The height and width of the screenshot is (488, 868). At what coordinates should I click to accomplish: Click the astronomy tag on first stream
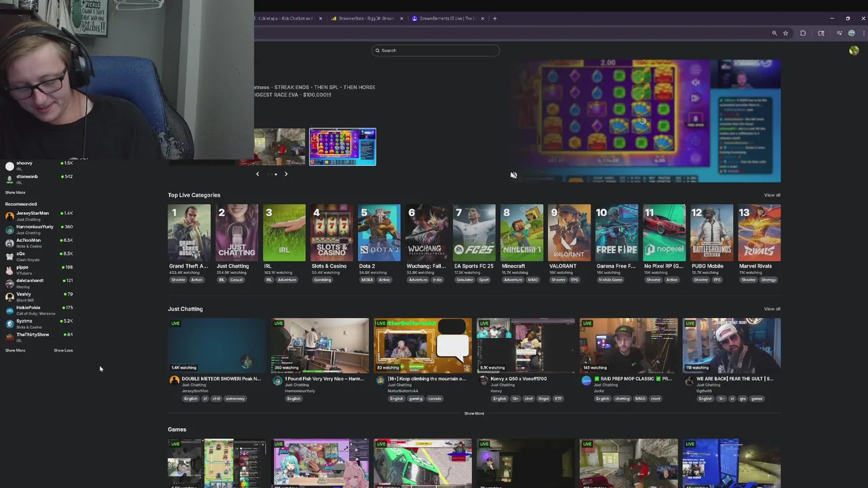coord(235,399)
